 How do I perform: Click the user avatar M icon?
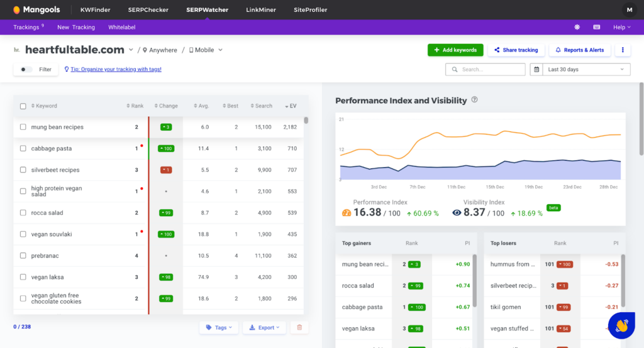pyautogui.click(x=630, y=10)
